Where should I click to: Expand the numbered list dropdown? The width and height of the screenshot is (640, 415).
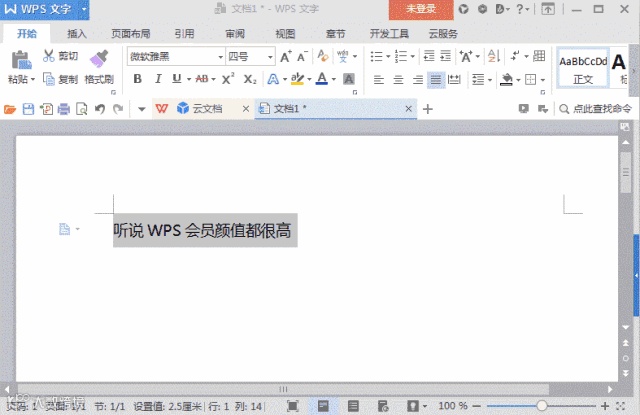click(413, 56)
